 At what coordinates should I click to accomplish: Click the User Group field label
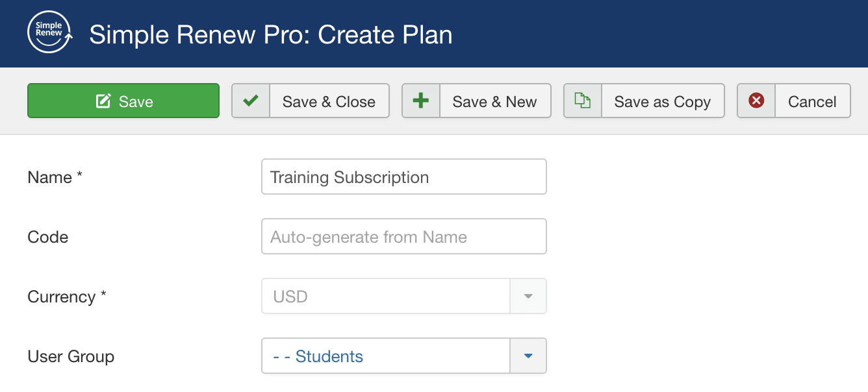click(x=71, y=356)
